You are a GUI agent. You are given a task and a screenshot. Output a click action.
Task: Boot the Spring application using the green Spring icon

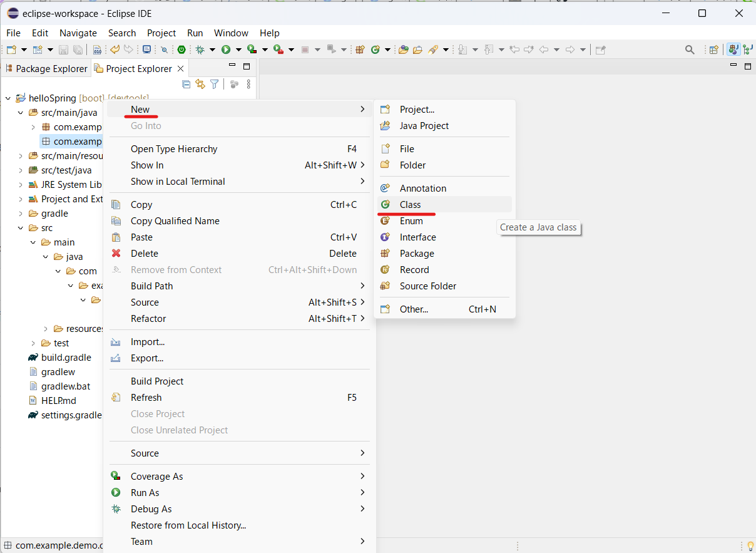tap(181, 49)
